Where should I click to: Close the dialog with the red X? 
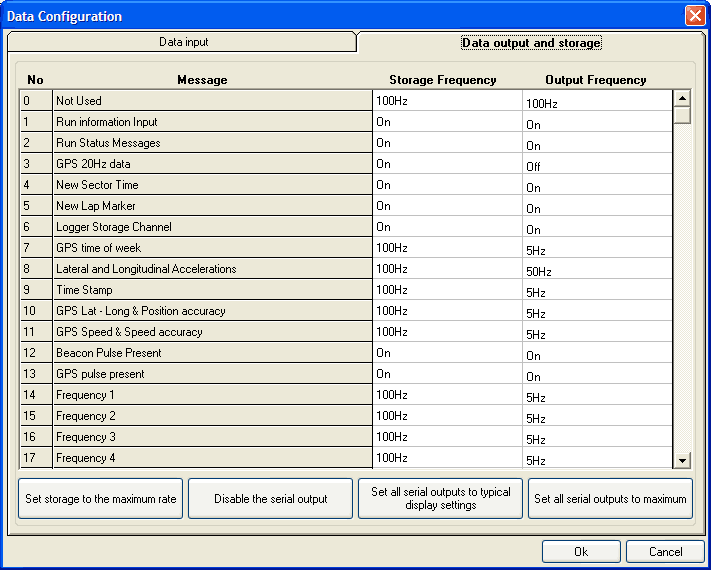694,16
